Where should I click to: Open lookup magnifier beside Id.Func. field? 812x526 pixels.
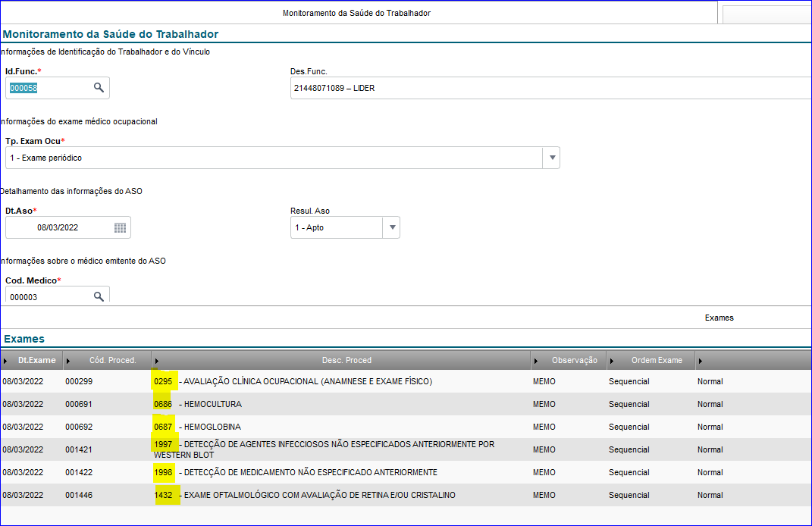[99, 87]
